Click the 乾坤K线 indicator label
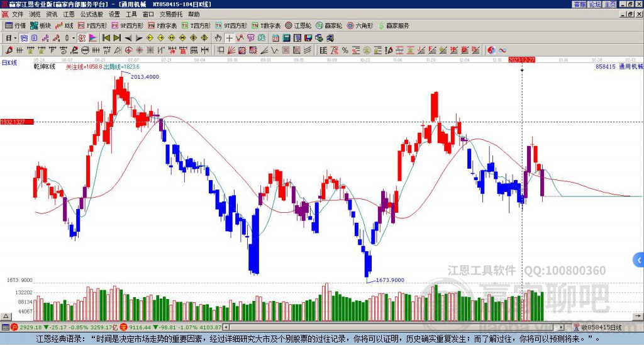Viewport: 644px width, 345px height. (x=45, y=67)
